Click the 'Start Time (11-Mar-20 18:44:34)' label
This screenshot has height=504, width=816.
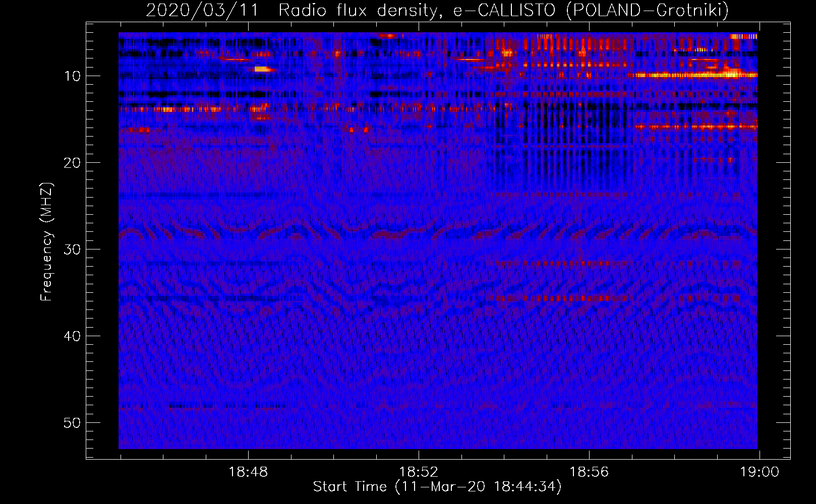(437, 487)
